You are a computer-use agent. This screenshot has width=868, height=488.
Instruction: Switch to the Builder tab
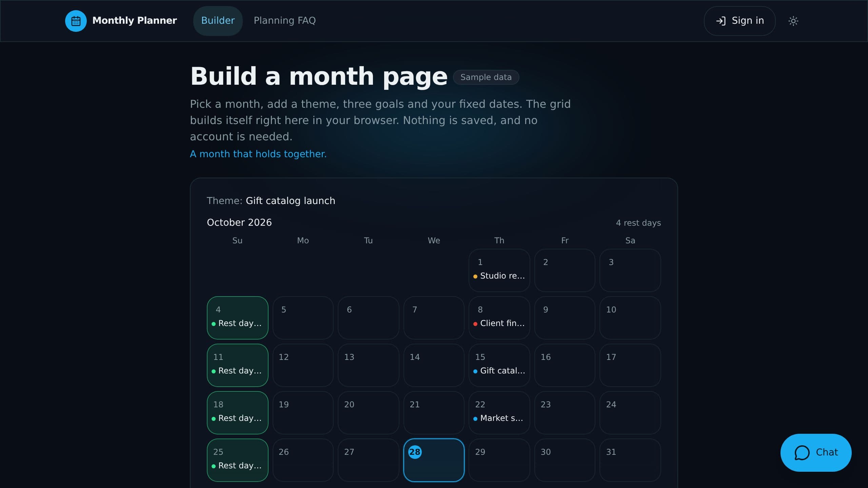[x=218, y=21]
